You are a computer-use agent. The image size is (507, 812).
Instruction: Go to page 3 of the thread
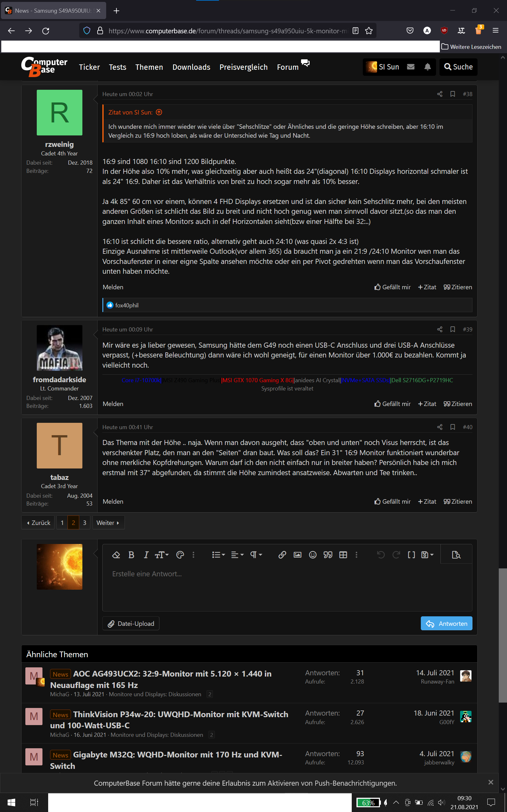85,522
